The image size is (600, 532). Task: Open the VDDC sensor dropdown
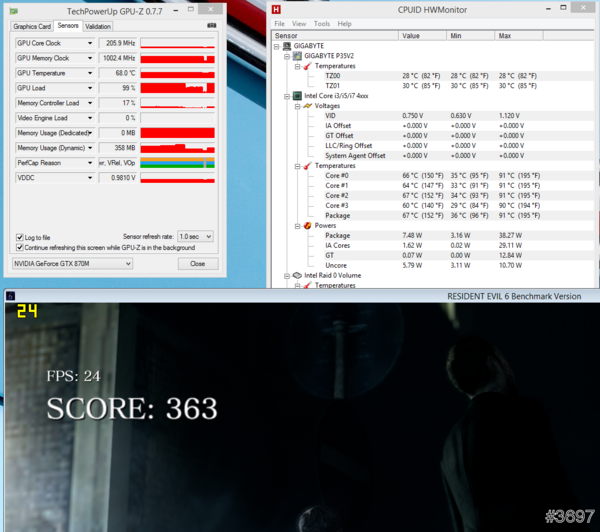90,178
